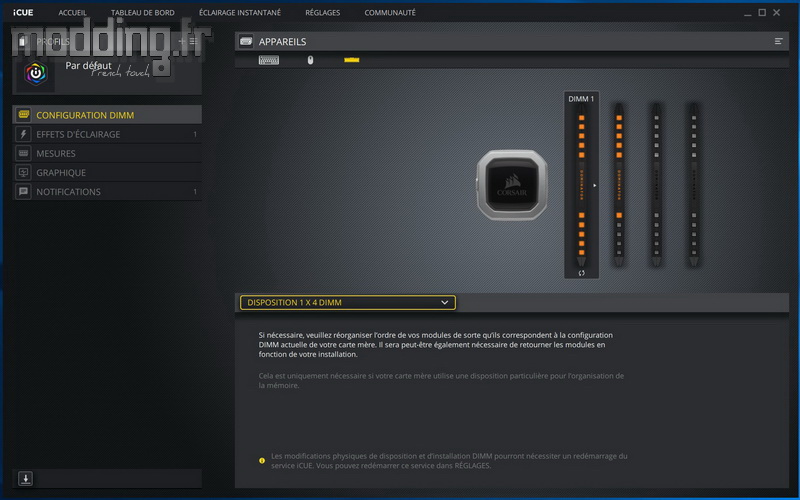Open EFFETS D'ÉCLAIRAGE section
The image size is (800, 500).
[107, 134]
